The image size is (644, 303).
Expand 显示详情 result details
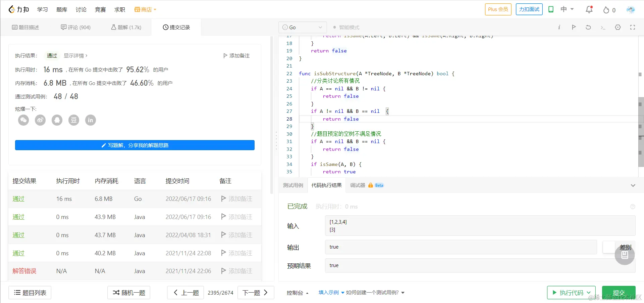click(75, 56)
